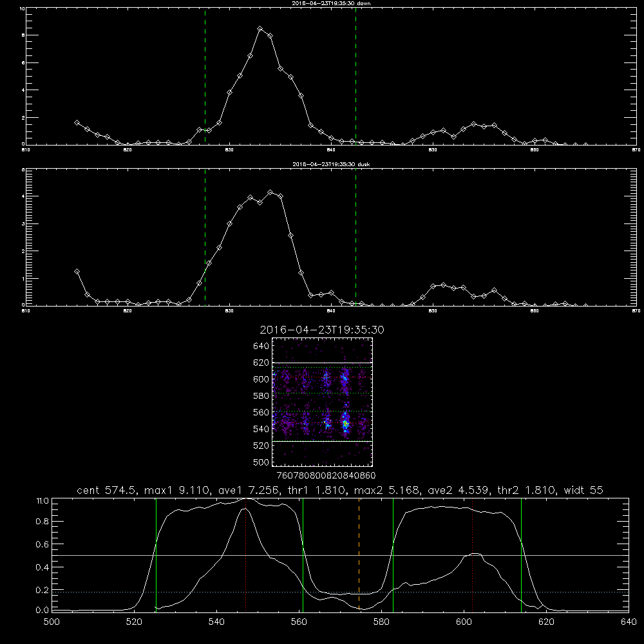
Task: Click the leftmost solid green line in bottom plot
Action: coord(156,554)
